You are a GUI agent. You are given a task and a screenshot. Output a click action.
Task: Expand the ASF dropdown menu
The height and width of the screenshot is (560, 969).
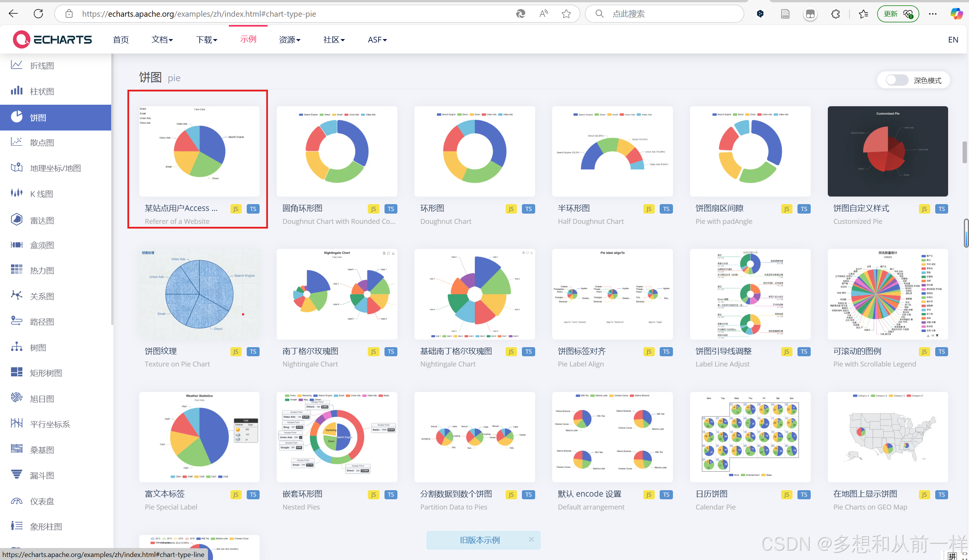click(377, 39)
